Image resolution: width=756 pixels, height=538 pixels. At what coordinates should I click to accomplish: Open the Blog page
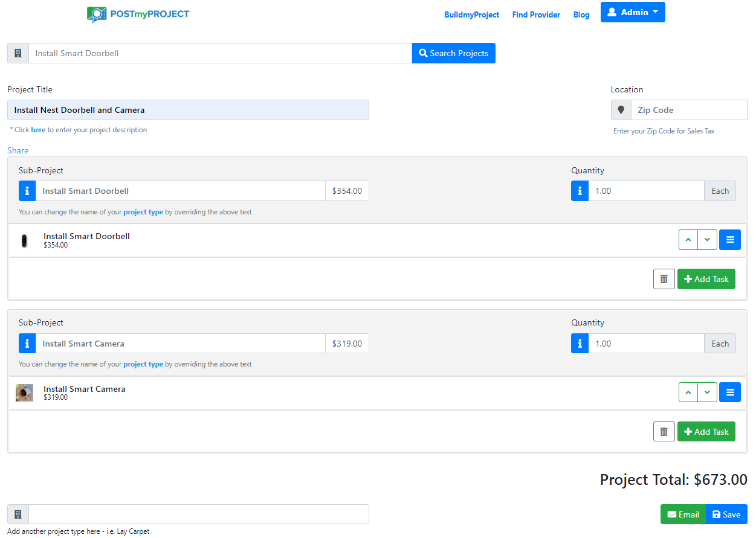pos(581,14)
